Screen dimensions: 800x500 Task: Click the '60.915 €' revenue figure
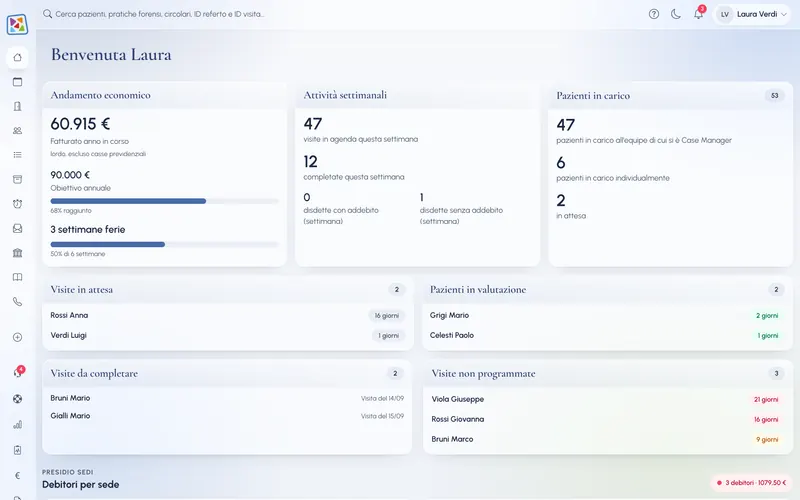tap(80, 124)
